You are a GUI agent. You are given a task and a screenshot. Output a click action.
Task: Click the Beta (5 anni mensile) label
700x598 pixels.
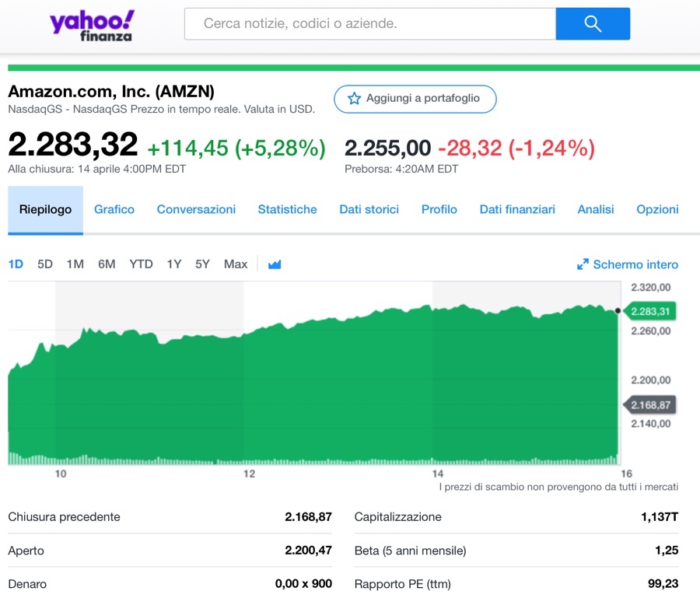[x=410, y=551]
